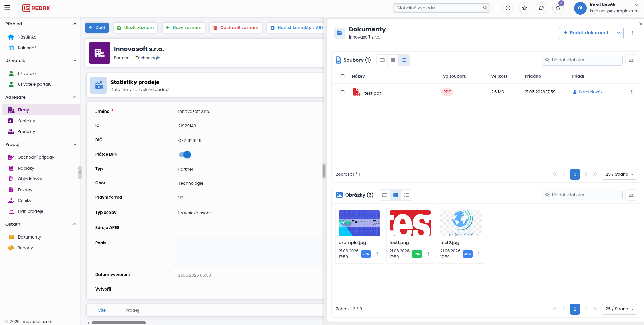The height and width of the screenshot is (325, 644).
Task: Select all files checkbox in header
Action: pyautogui.click(x=342, y=76)
